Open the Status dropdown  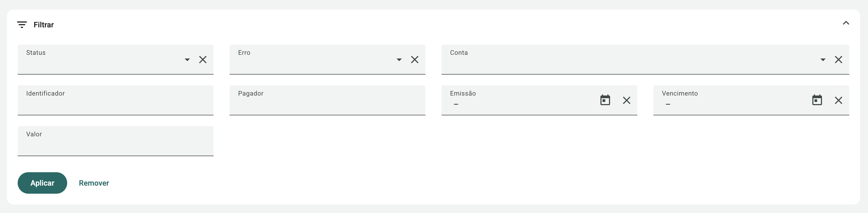pos(187,60)
